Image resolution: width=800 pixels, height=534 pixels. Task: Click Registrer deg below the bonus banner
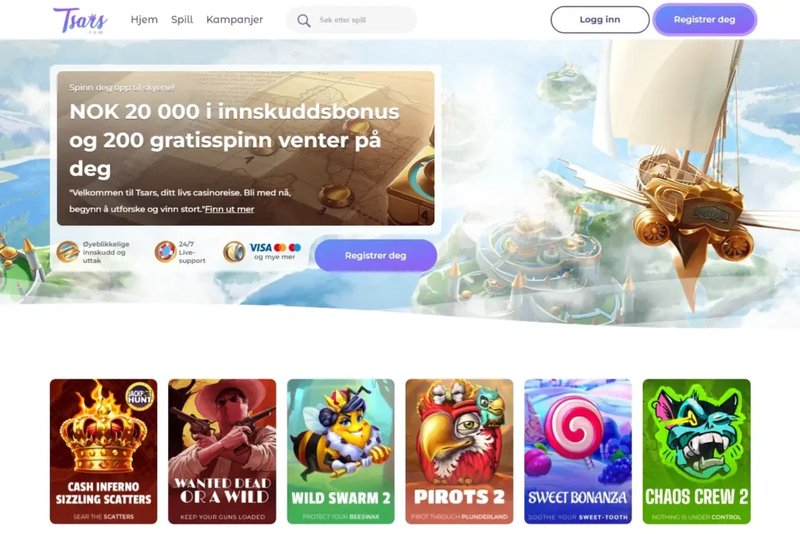(x=376, y=255)
